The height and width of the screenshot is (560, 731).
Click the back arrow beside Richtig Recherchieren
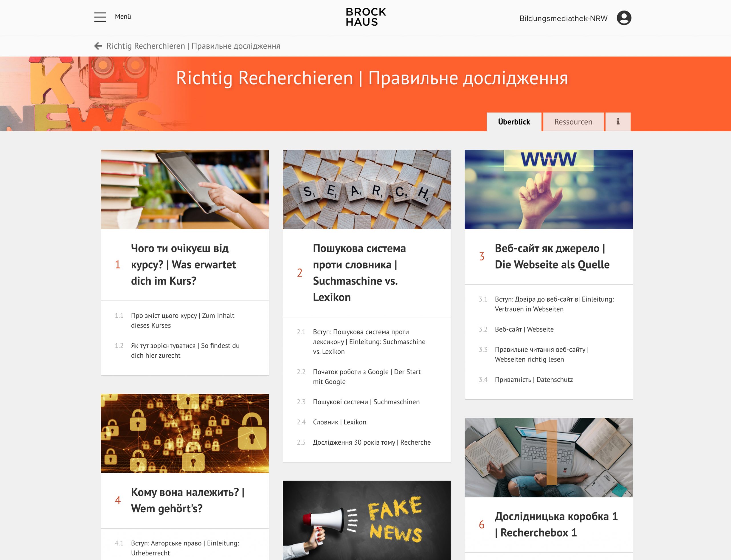click(98, 46)
